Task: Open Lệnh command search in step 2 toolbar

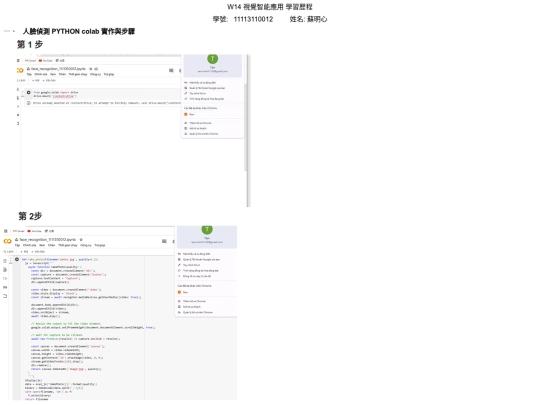Action: pyautogui.click(x=9, y=252)
